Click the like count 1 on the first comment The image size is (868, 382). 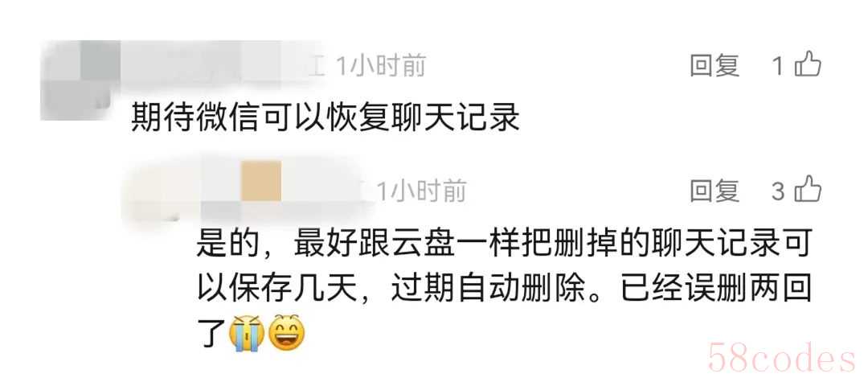tap(778, 67)
